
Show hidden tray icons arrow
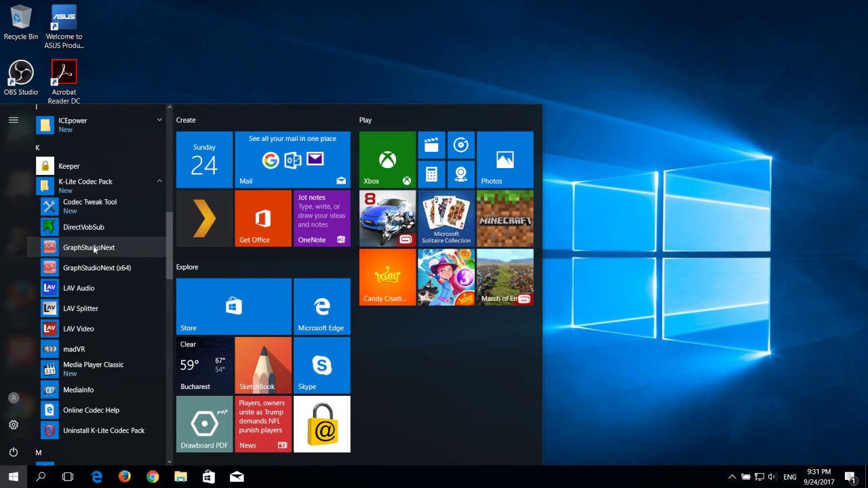tap(732, 477)
